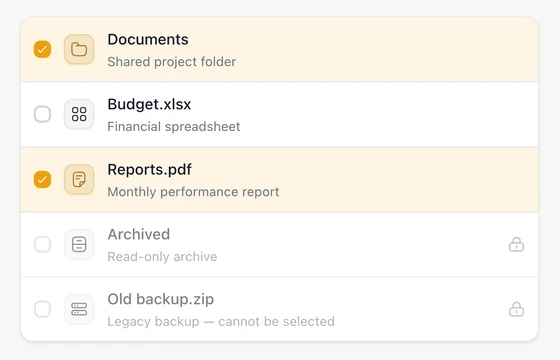Click the Old backup.zip checkbox
This screenshot has height=360, width=560.
[42, 309]
